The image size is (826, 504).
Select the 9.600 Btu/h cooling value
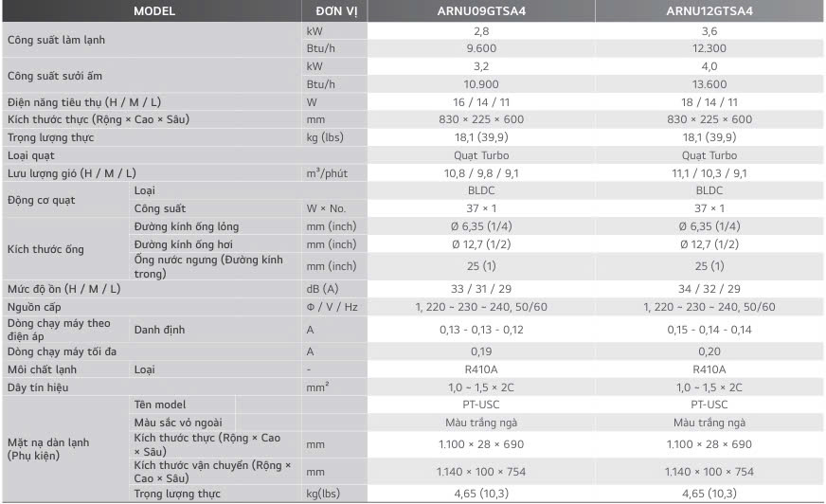coord(481,48)
